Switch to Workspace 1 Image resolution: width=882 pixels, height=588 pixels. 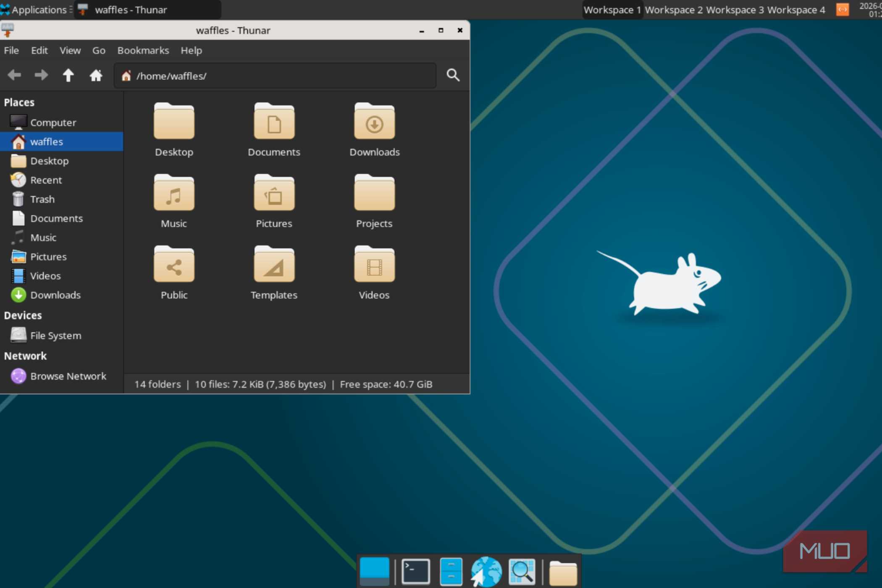coord(612,10)
